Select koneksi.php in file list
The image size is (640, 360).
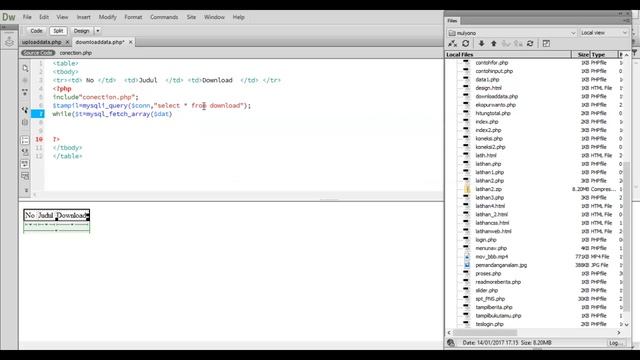[x=489, y=138]
